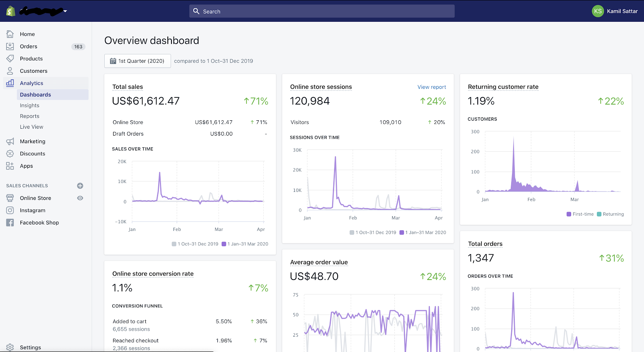Screen dimensions: 644x352
Task: Select the Live View submenu item
Action: coord(32,127)
